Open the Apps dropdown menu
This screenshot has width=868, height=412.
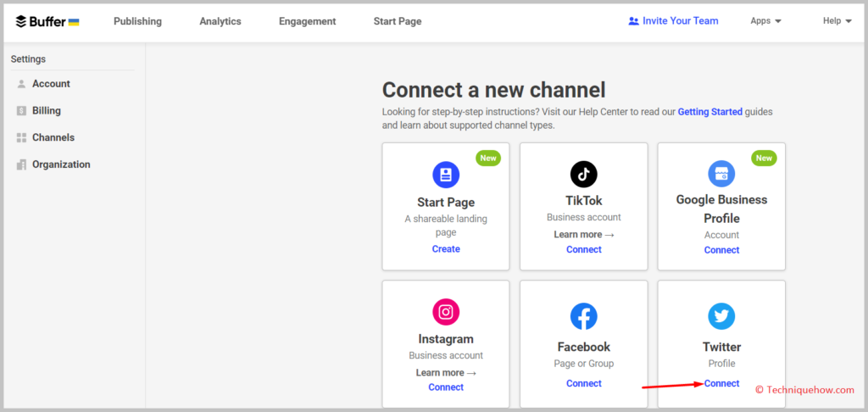765,21
